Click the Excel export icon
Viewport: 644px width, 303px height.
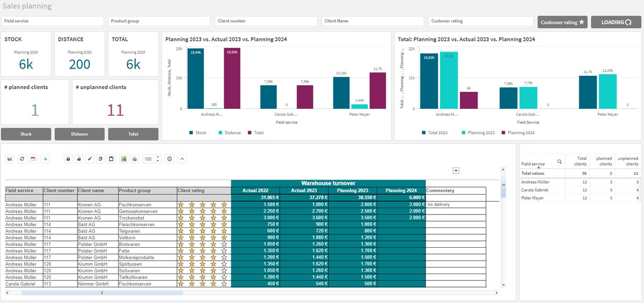click(x=123, y=159)
